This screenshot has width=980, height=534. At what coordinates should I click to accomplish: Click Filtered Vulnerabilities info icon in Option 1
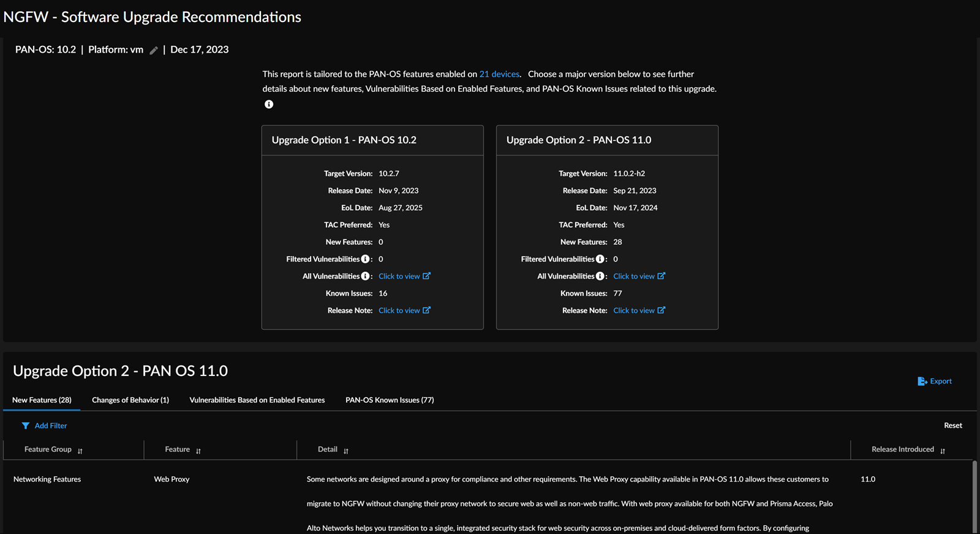[365, 259]
